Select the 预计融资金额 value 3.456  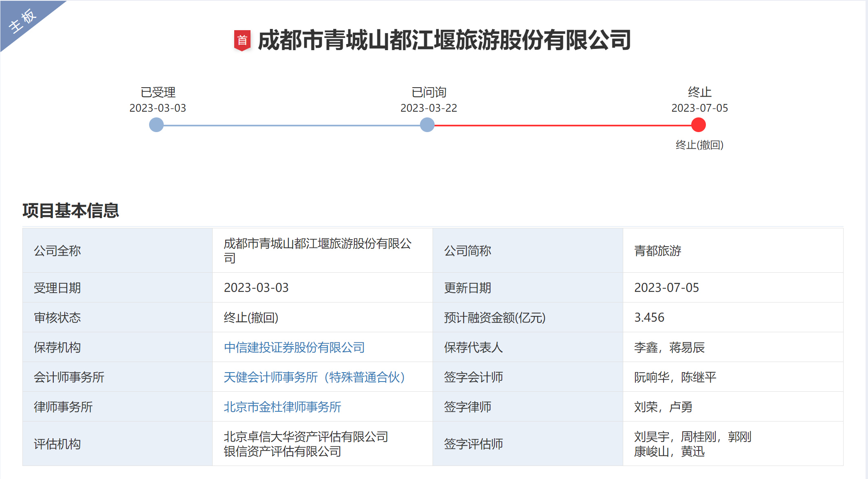[x=649, y=318]
